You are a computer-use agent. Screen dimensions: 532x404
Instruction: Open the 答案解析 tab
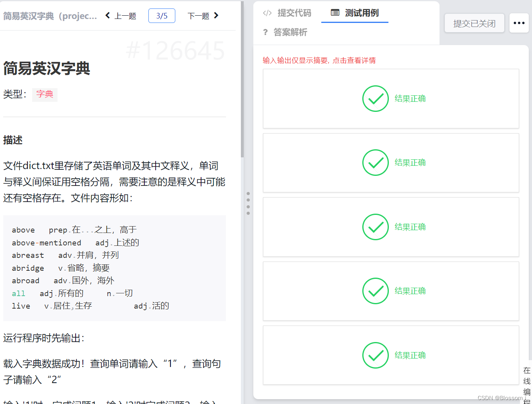(290, 32)
